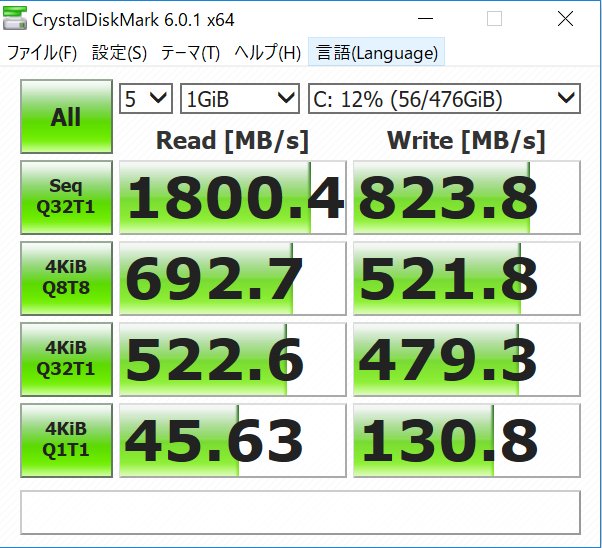Open the drive selector showing C: 12%
The height and width of the screenshot is (548, 602).
point(444,98)
